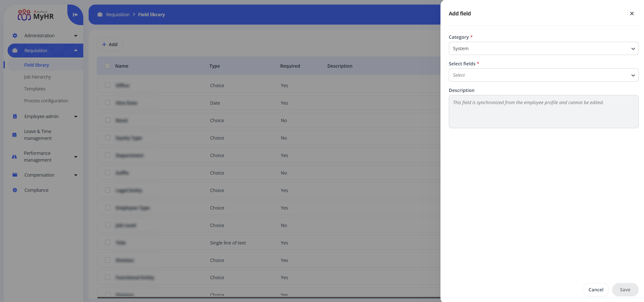Click the Compliance shield icon
Viewport: 644px width, 302px height.
point(15,190)
